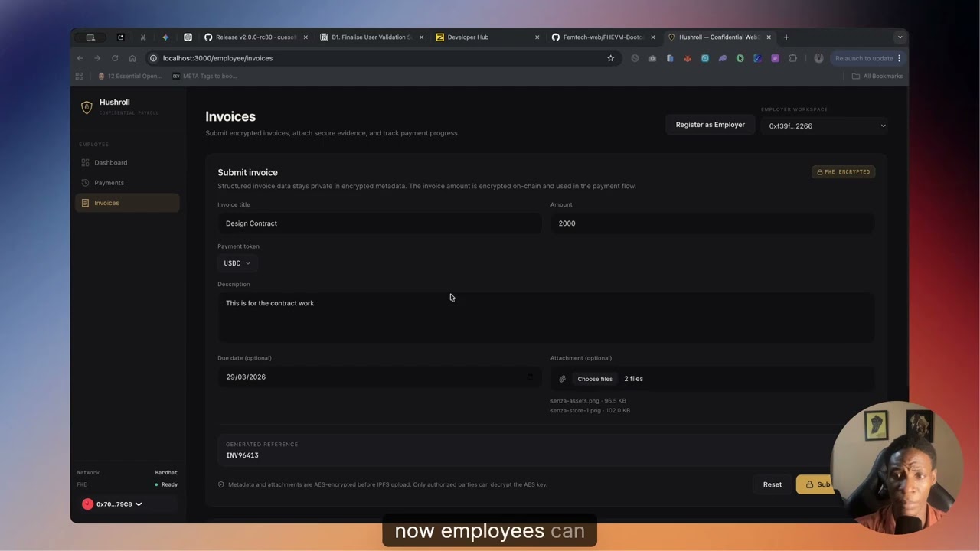Open the META Tags to boo... bookmark

coord(204,76)
